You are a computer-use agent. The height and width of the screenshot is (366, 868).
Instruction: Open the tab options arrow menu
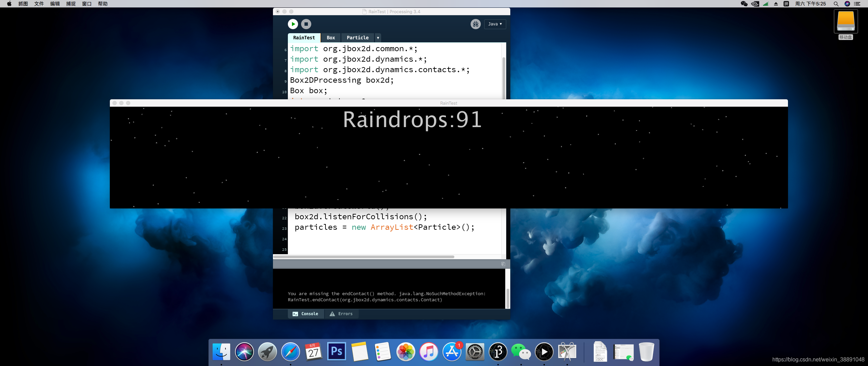pyautogui.click(x=378, y=38)
